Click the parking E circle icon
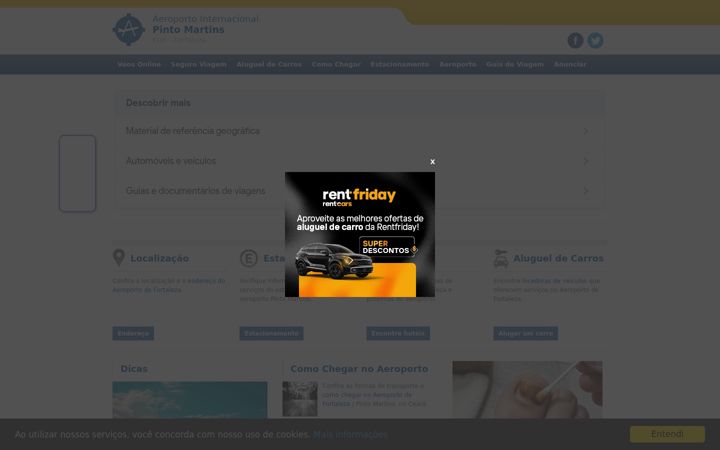Viewport: 720px width, 450px height. [249, 258]
